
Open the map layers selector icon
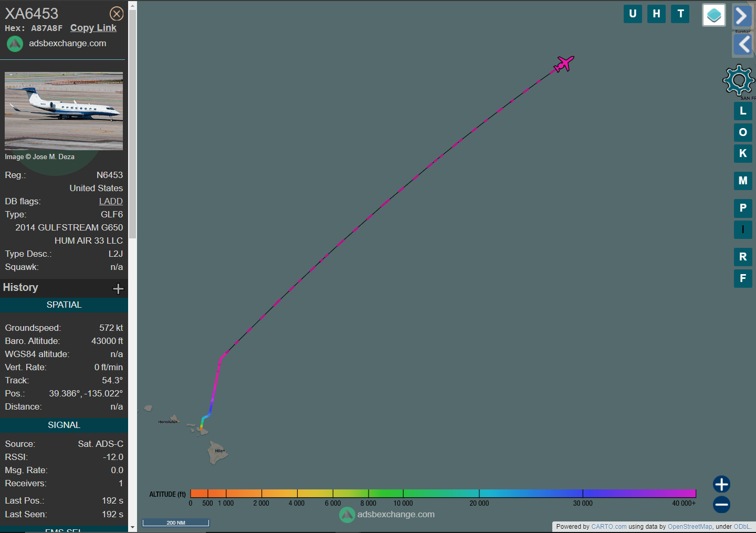pyautogui.click(x=714, y=15)
